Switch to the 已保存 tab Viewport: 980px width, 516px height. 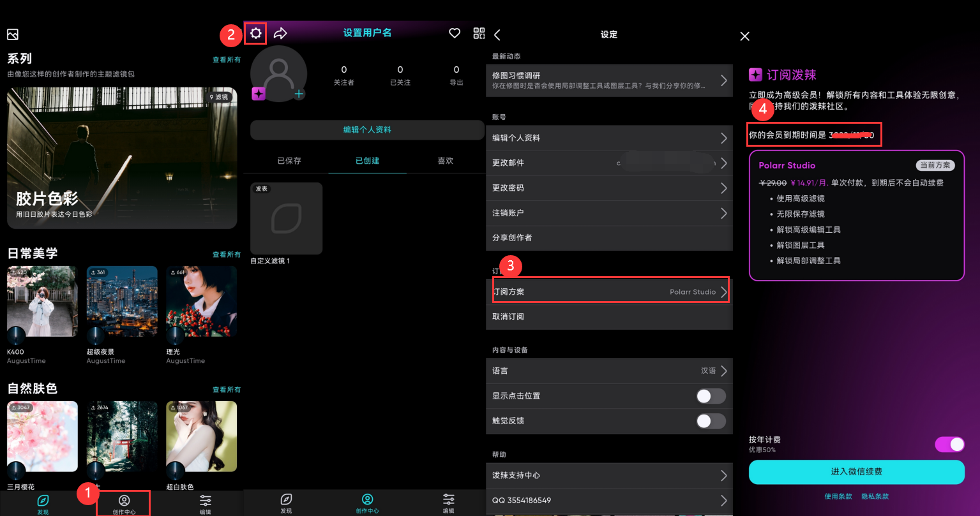click(289, 161)
